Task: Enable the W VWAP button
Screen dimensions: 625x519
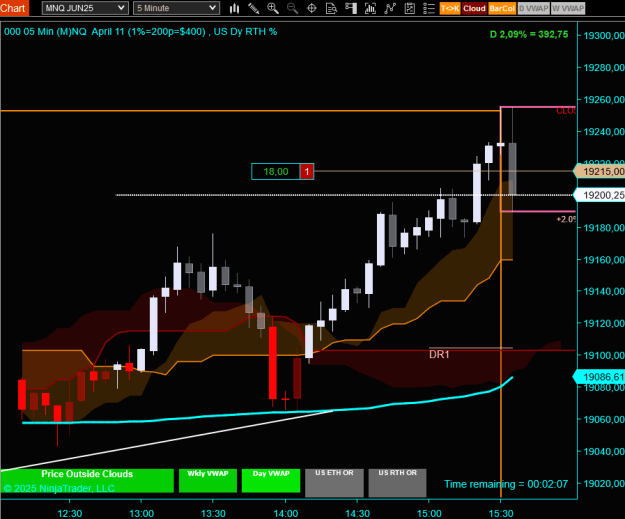Action: [x=568, y=8]
